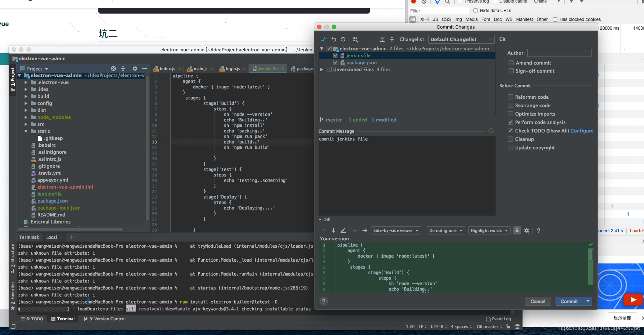This screenshot has width=644, height=335.
Task: Open Do not ignore whitespace dropdown
Action: point(446,230)
